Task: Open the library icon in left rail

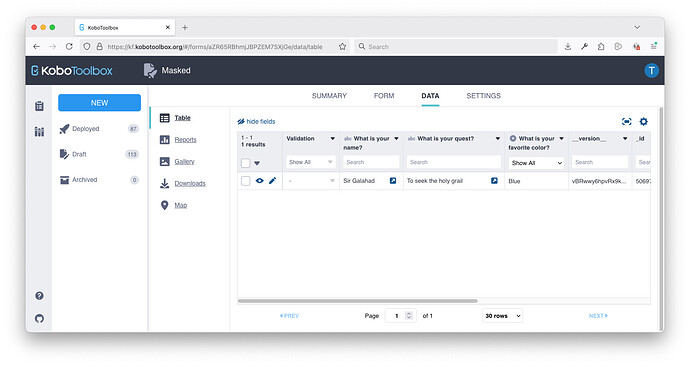Action: coord(39,132)
